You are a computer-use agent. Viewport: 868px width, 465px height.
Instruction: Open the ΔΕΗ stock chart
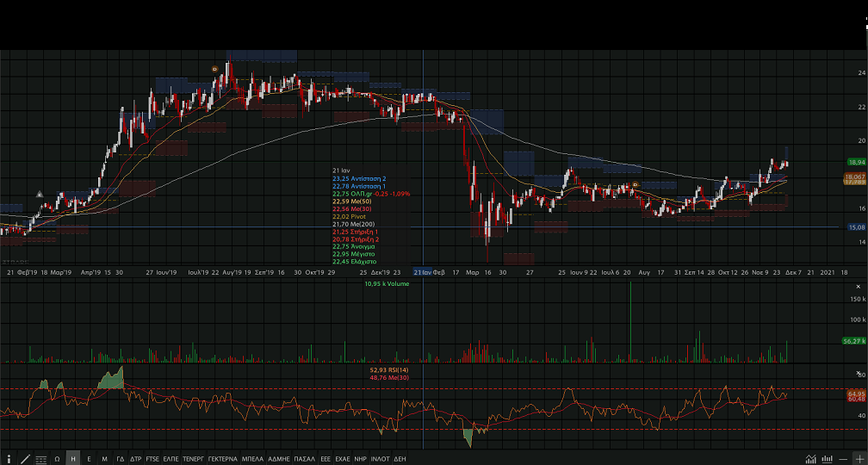pos(400,459)
